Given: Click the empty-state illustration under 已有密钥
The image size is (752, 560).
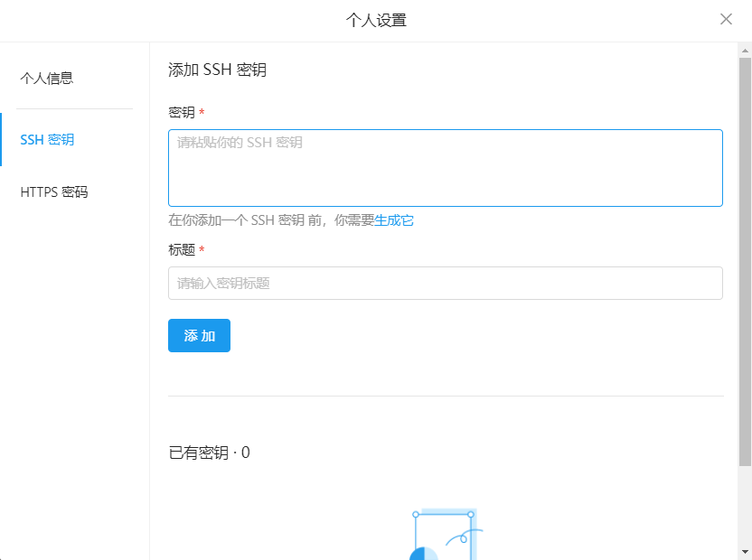Looking at the screenshot, I should (445, 535).
